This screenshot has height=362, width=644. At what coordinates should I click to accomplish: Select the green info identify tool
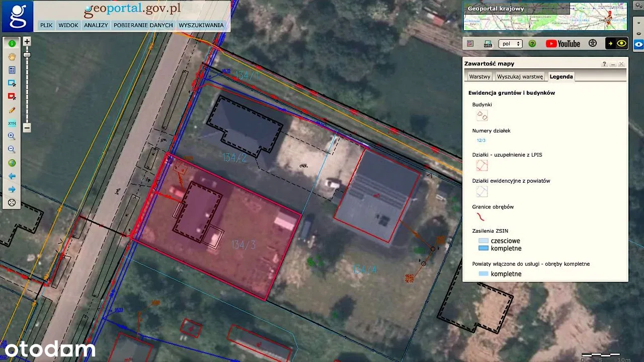click(12, 44)
